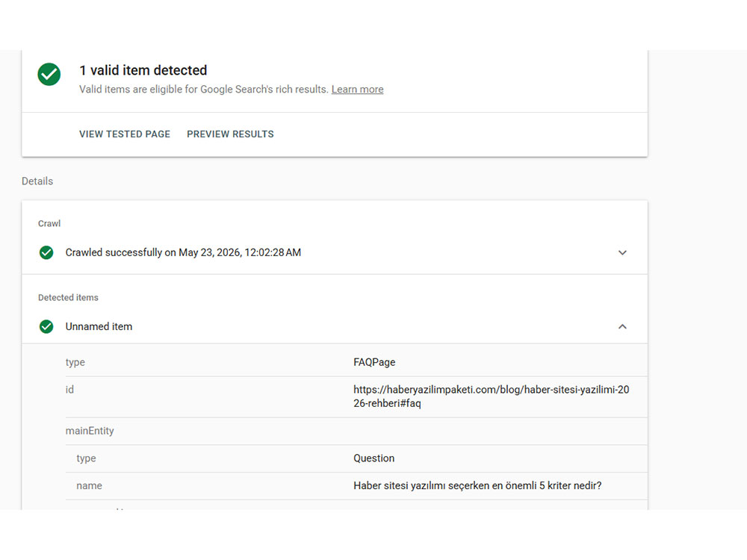The height and width of the screenshot is (560, 747).
Task: Collapse the Unnamed item section chevron
Action: click(622, 327)
